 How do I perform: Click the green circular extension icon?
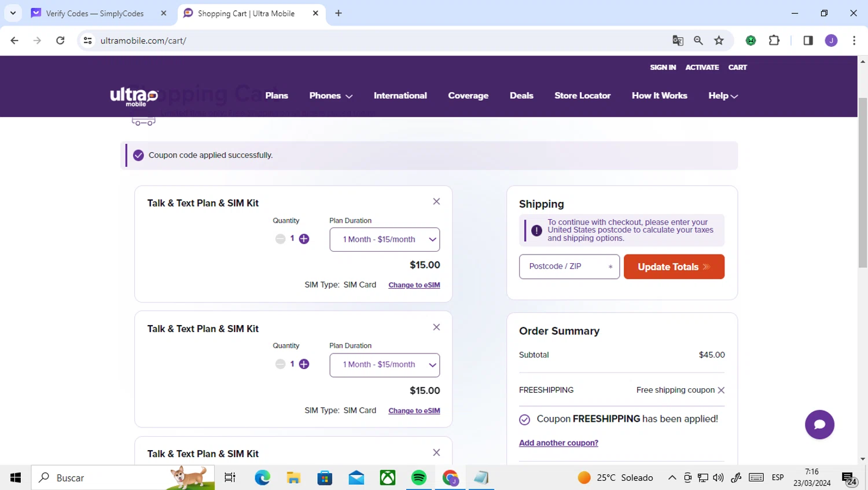click(751, 40)
